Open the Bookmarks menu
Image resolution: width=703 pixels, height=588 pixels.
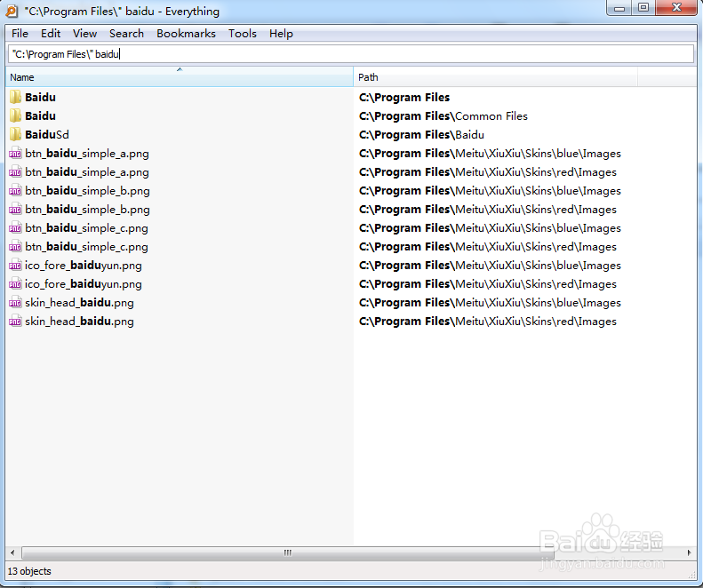186,34
